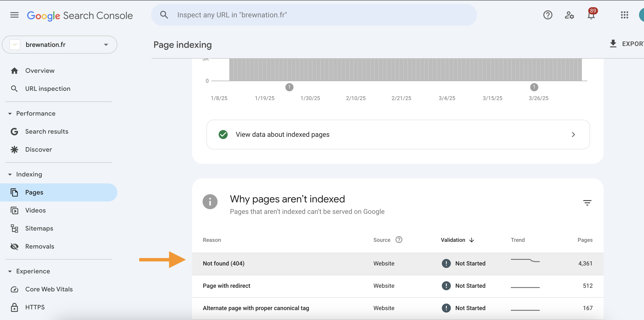This screenshot has width=644, height=320.
Task: Click the Sitemaps tree icon
Action: [14, 228]
